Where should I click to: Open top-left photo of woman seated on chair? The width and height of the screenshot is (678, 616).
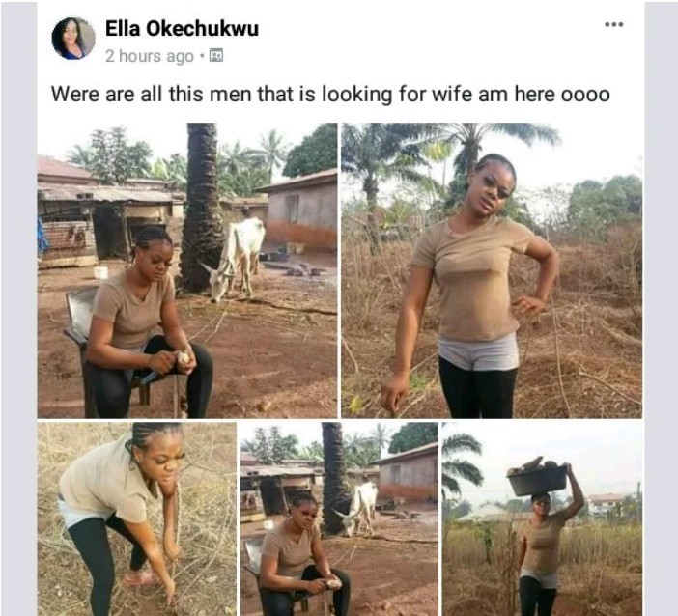click(x=187, y=269)
